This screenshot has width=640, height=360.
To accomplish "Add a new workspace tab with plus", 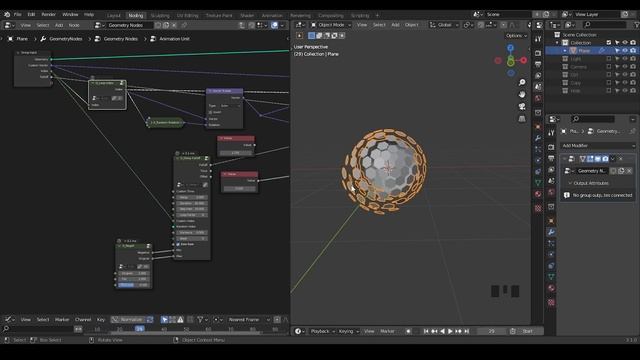I will (x=377, y=16).
